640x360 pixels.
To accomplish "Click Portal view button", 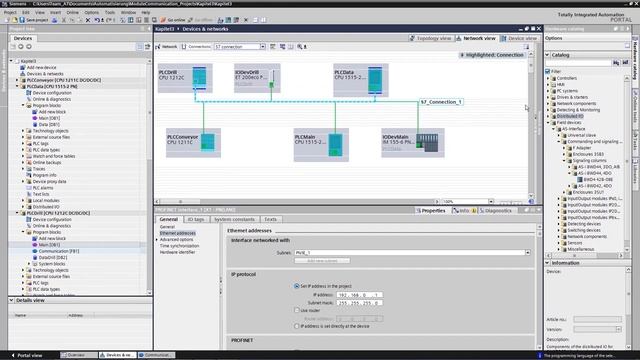I will (x=27, y=355).
